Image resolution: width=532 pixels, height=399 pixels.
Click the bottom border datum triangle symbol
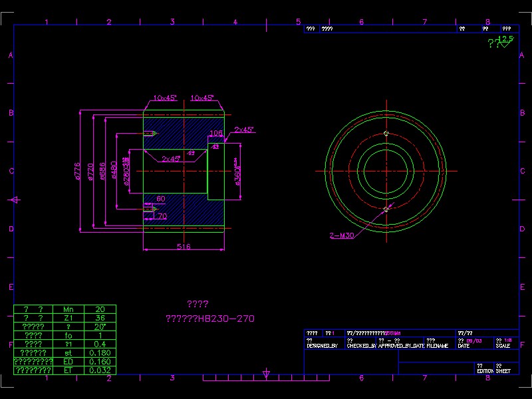[x=266, y=374]
